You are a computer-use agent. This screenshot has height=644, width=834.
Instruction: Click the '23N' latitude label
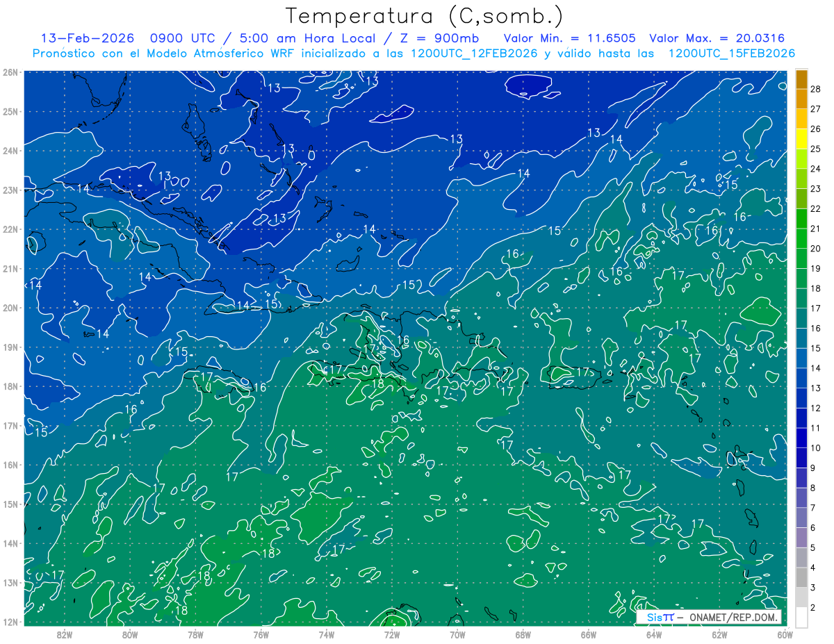point(10,190)
